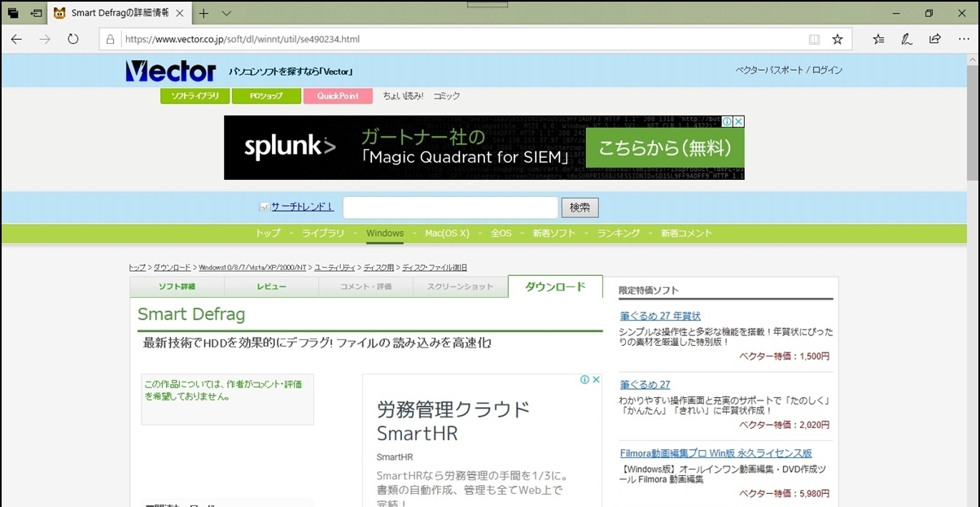Click the Smart Defrag heading text
Screen dimensions: 980x507
point(191,314)
